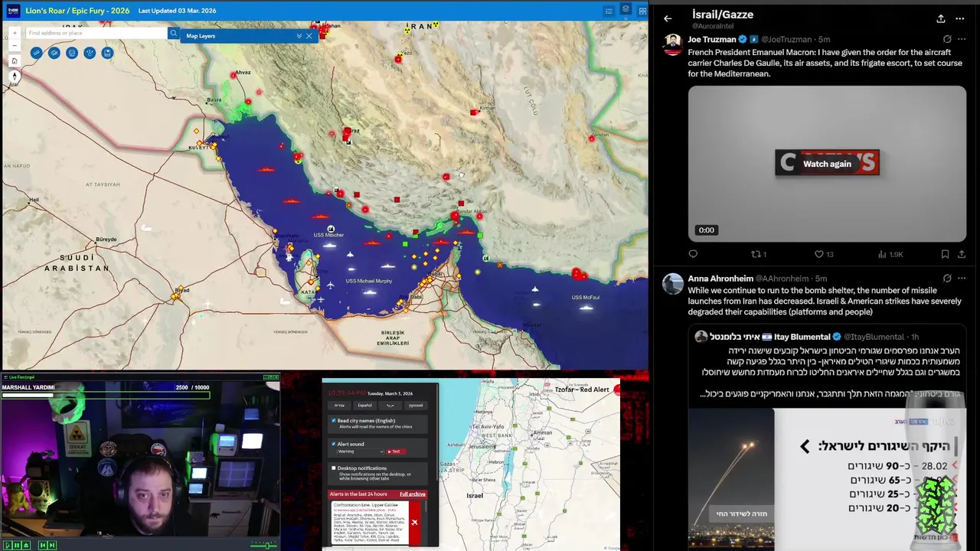
Task: Open quoted Itay Blumental post
Action: click(827, 436)
